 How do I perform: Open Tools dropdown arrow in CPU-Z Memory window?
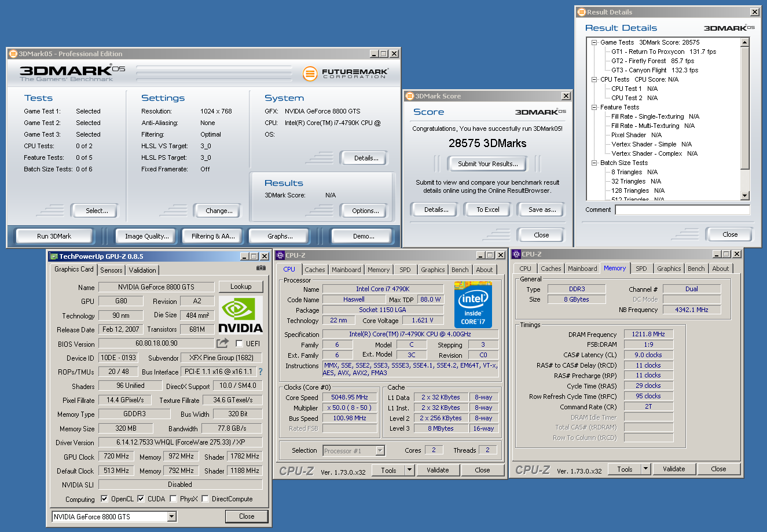point(646,469)
